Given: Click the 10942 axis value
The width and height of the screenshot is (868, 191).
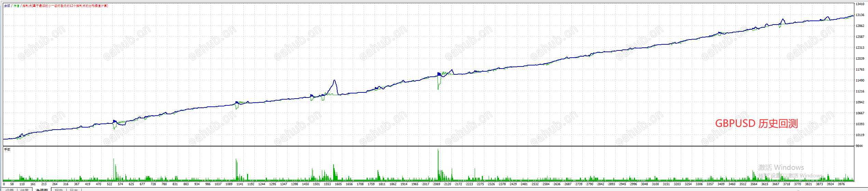Looking at the screenshot, I should point(860,102).
